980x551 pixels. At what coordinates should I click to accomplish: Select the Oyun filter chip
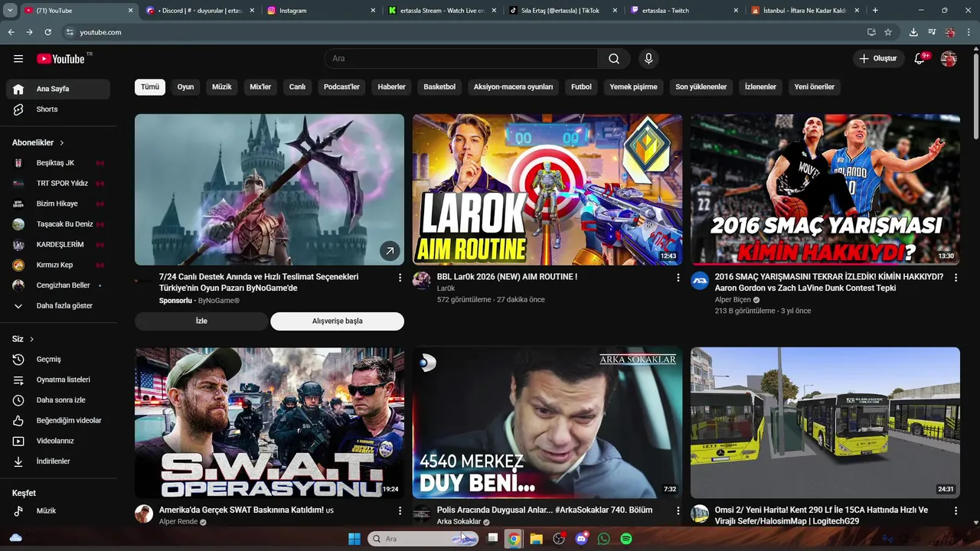(186, 87)
